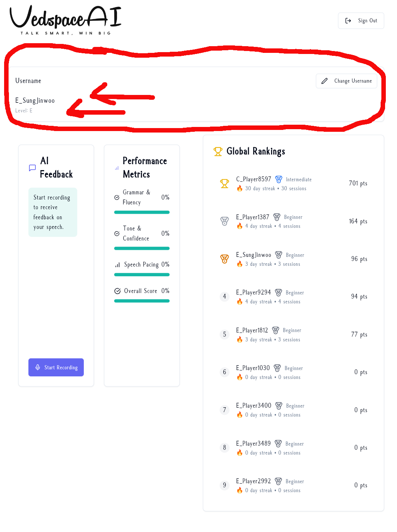
Task: Click the Speech Pacing bars icon
Action: [x=117, y=265]
